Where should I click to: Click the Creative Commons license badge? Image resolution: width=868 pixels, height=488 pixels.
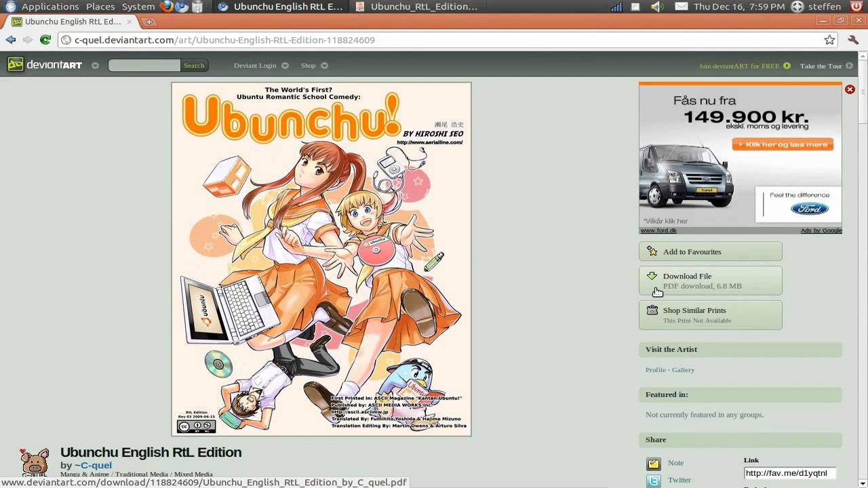[x=196, y=426]
